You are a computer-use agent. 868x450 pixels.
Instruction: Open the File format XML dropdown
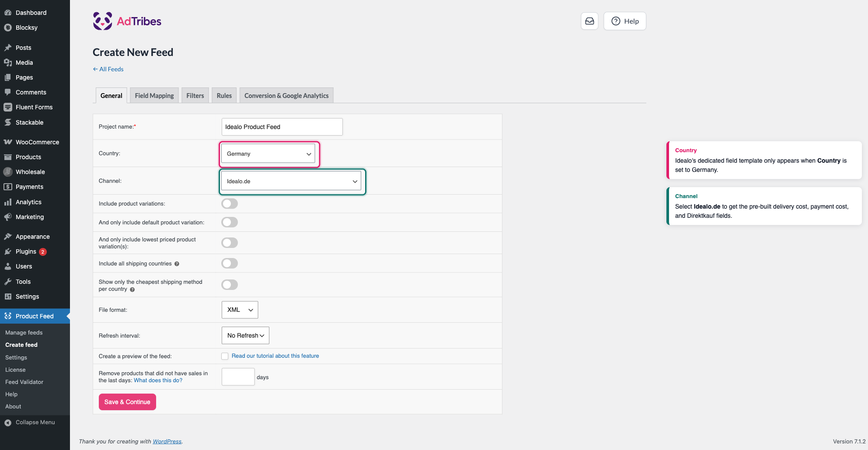coord(240,310)
